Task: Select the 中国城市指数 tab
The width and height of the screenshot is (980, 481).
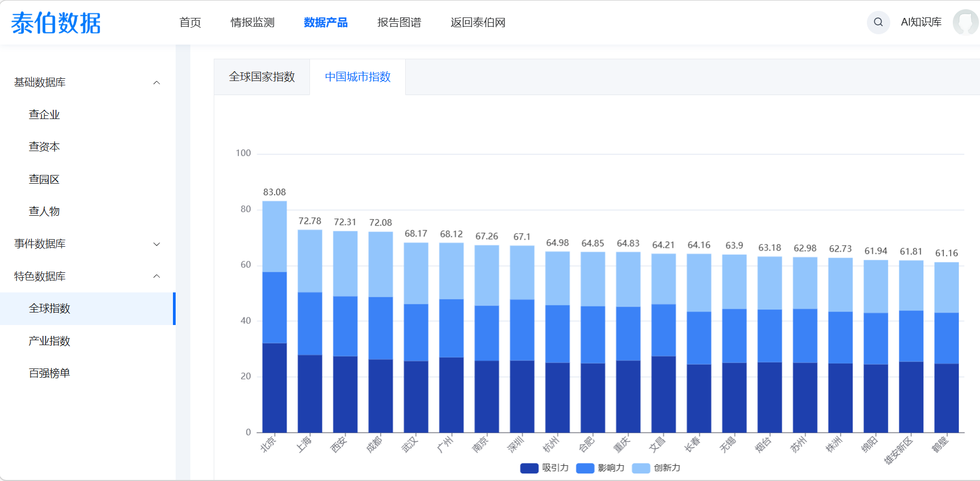Action: click(357, 77)
